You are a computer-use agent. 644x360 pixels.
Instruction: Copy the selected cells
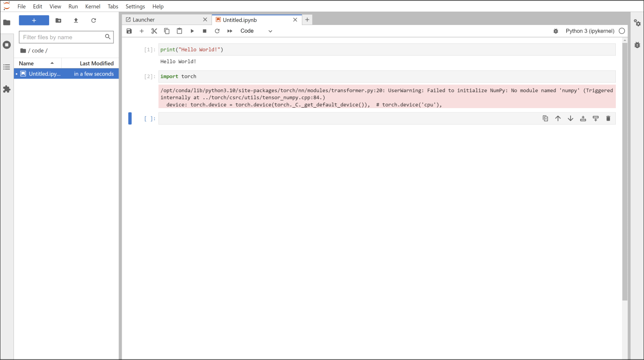tap(167, 31)
